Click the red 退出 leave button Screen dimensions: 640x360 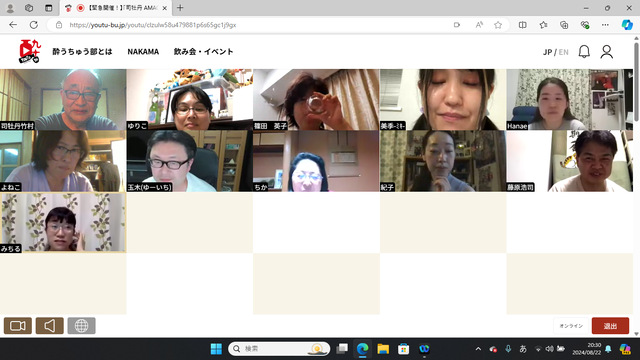610,326
